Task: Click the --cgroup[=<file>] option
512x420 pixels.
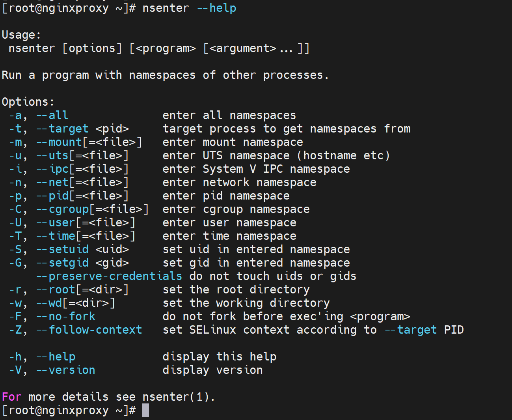Action: pyautogui.click(x=92, y=209)
